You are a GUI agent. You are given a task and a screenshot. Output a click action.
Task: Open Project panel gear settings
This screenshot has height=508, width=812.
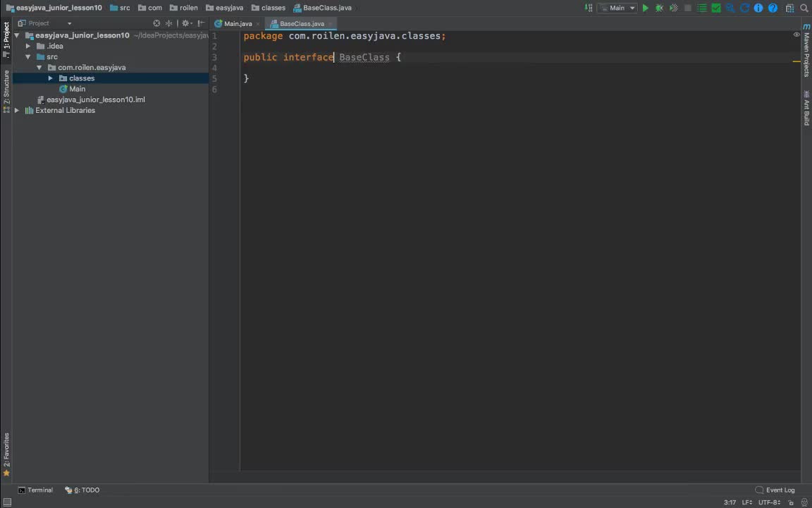point(186,23)
